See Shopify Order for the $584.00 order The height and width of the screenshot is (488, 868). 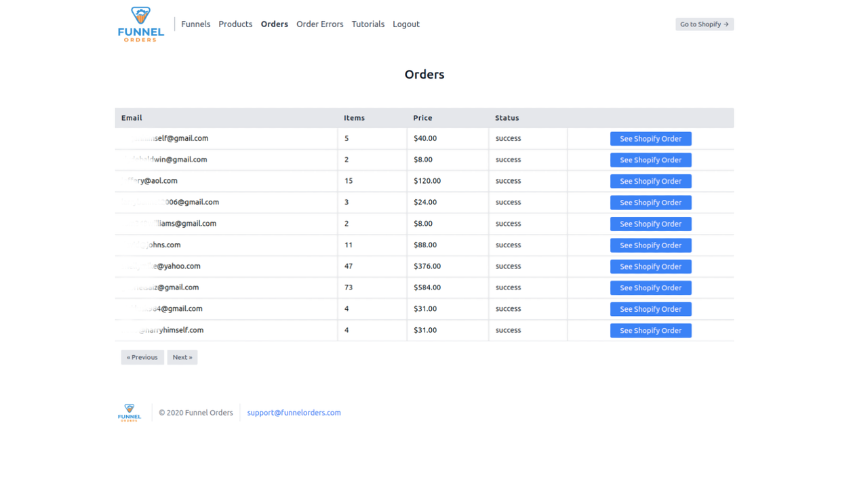click(x=650, y=287)
